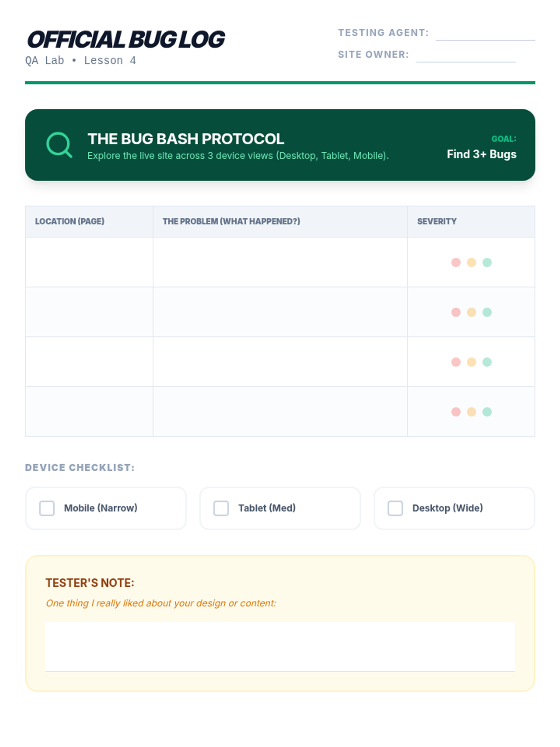The height and width of the screenshot is (747, 560).
Task: Click the Severity column header
Action: [x=437, y=221]
